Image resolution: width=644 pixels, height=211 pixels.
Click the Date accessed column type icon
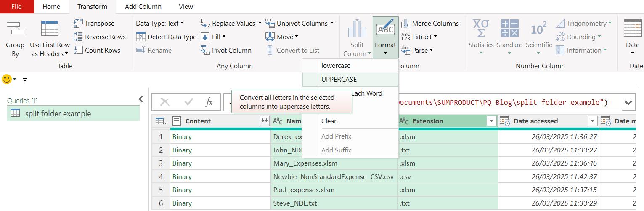point(504,121)
